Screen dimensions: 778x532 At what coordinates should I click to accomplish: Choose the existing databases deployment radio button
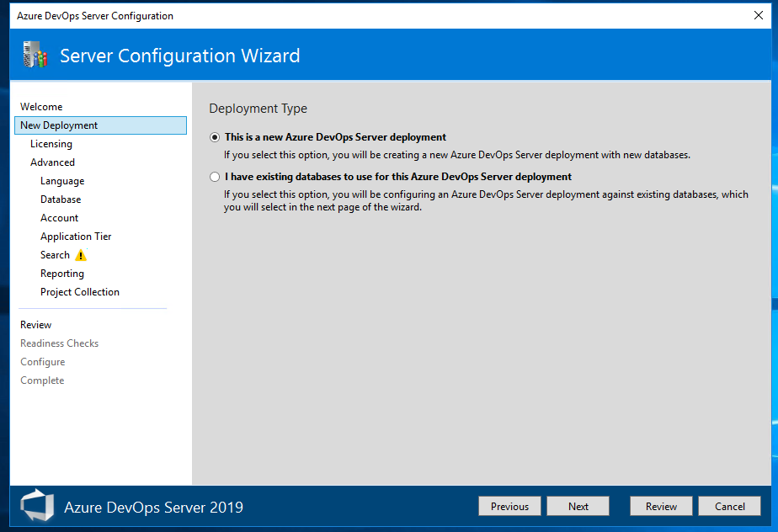coord(215,177)
